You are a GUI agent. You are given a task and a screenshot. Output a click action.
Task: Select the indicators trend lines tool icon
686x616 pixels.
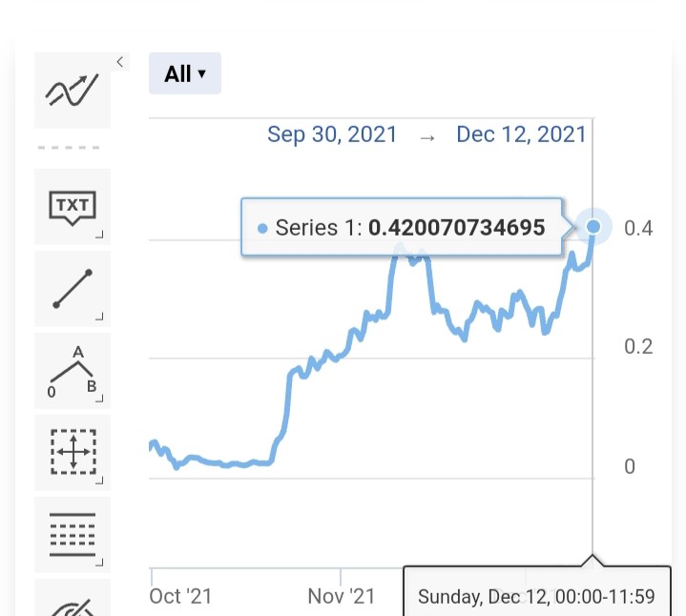click(73, 91)
